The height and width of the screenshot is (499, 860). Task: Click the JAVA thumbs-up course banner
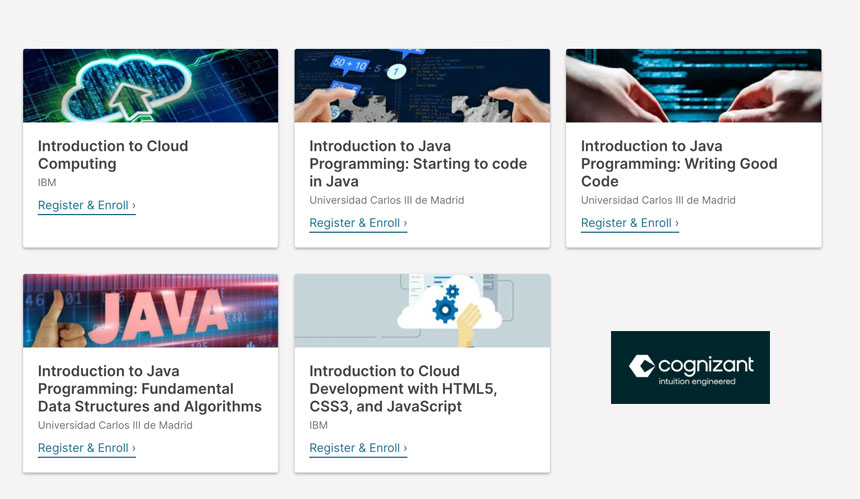pos(150,310)
